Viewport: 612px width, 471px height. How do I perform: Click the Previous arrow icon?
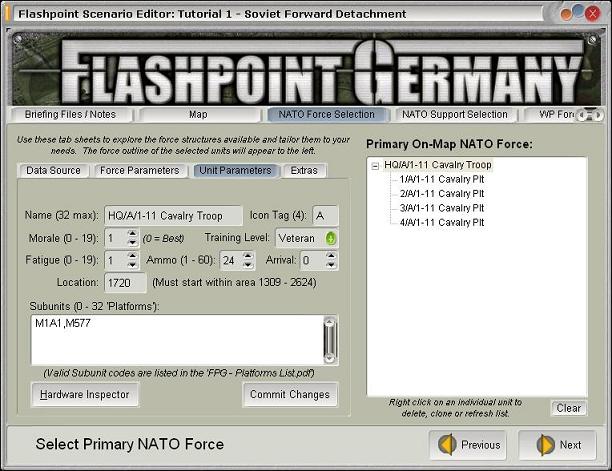click(x=447, y=444)
